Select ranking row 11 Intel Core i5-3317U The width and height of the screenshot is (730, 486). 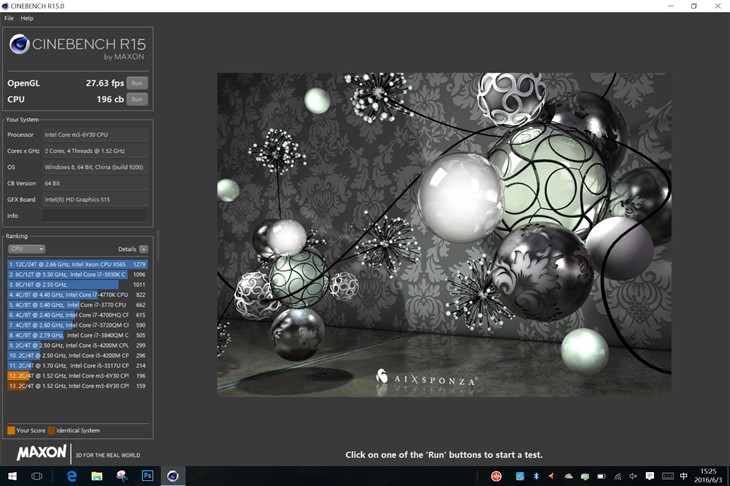click(x=77, y=365)
